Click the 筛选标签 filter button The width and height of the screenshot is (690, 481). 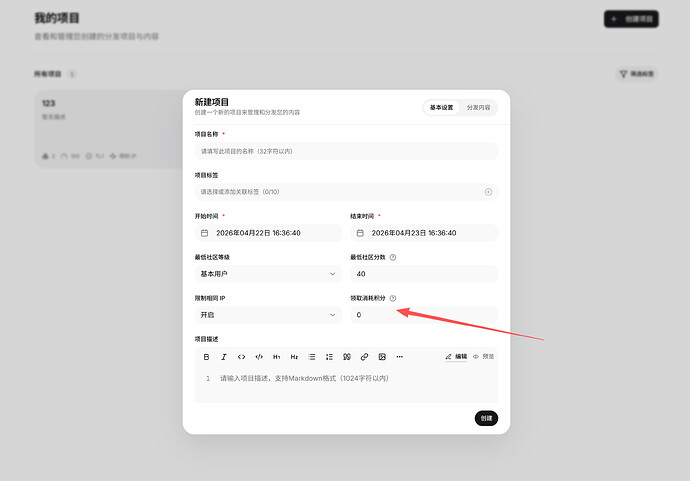[x=637, y=74]
